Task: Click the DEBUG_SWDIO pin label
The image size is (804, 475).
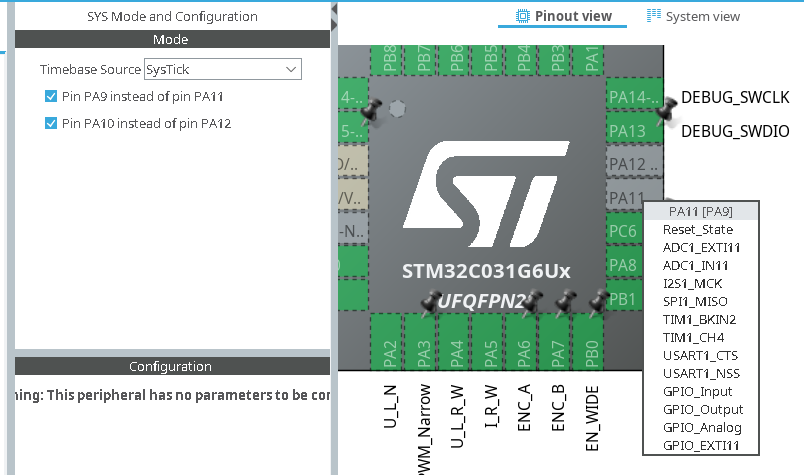Action: 735,131
